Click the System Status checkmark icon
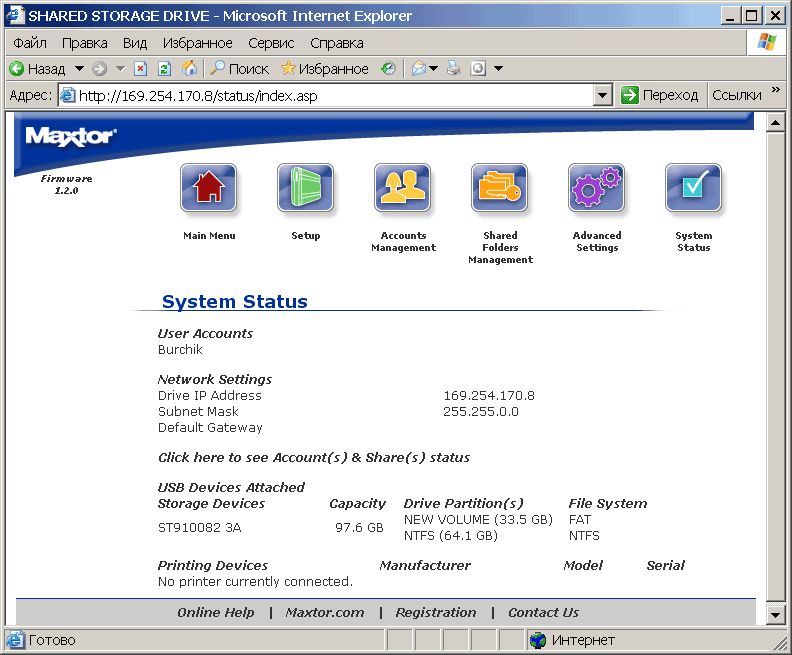Image resolution: width=792 pixels, height=655 pixels. pos(693,188)
